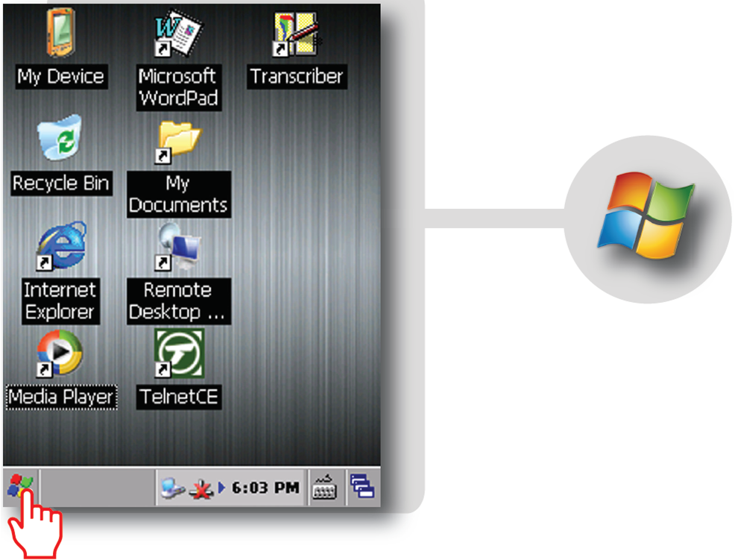Open the on-screen keyboard input panel icon
Image resolution: width=735 pixels, height=560 pixels.
tap(325, 488)
